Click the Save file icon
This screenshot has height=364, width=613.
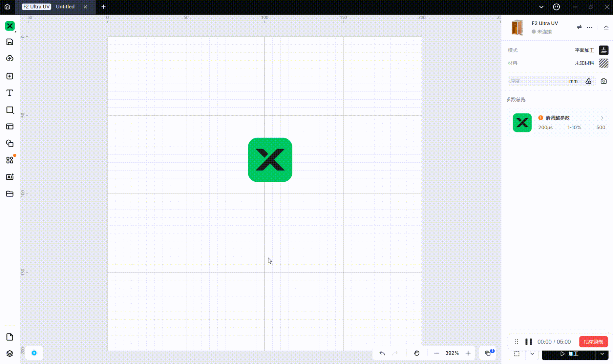[x=10, y=42]
